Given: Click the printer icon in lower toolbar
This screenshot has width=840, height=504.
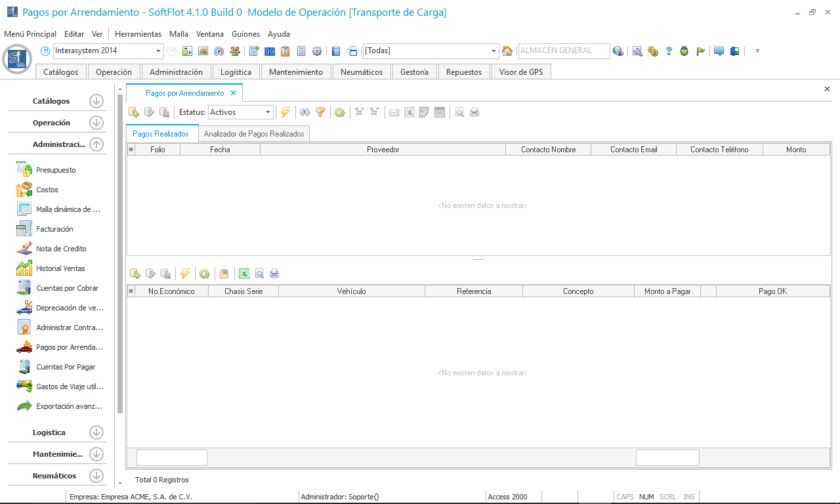Looking at the screenshot, I should [274, 274].
